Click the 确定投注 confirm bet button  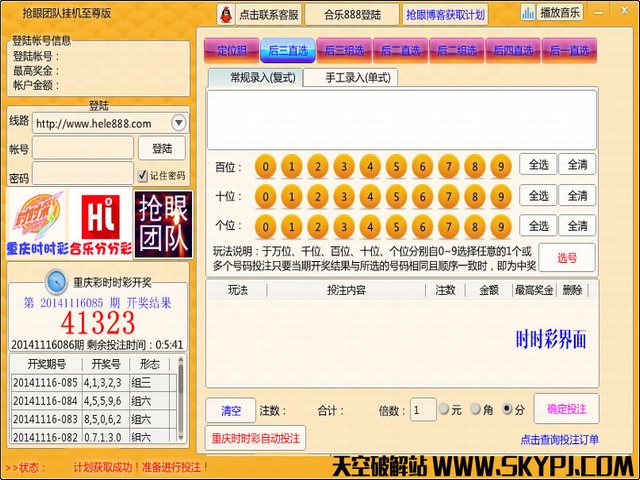566,408
